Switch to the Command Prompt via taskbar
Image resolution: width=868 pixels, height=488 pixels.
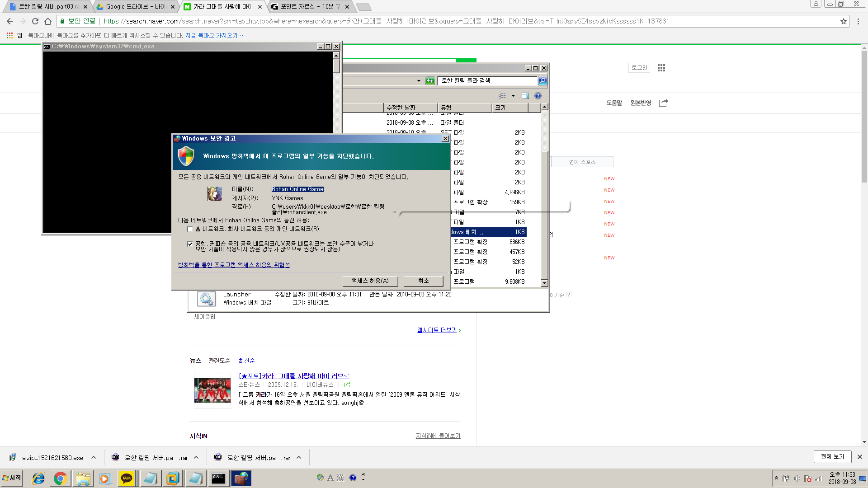click(218, 478)
